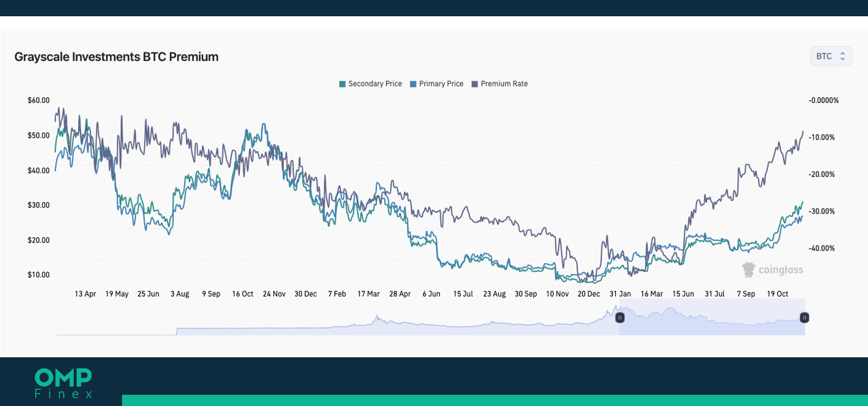Click the 7 Feb date label
Image resolution: width=868 pixels, height=406 pixels.
(337, 293)
